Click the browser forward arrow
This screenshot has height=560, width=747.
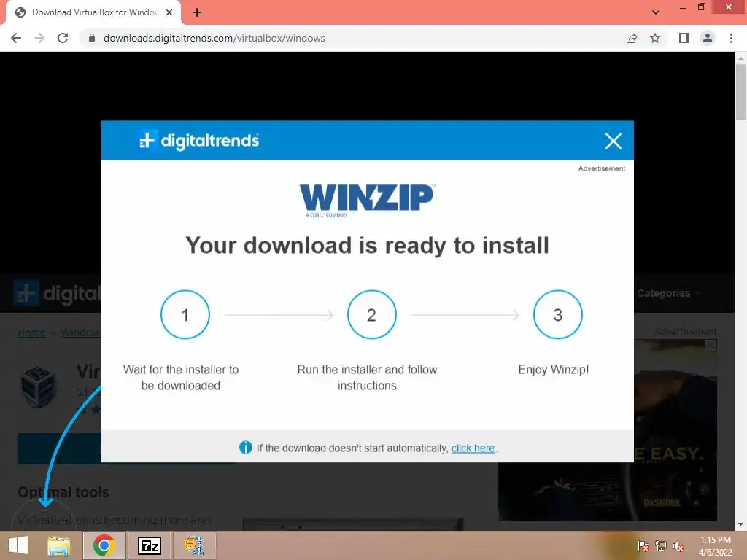point(39,38)
